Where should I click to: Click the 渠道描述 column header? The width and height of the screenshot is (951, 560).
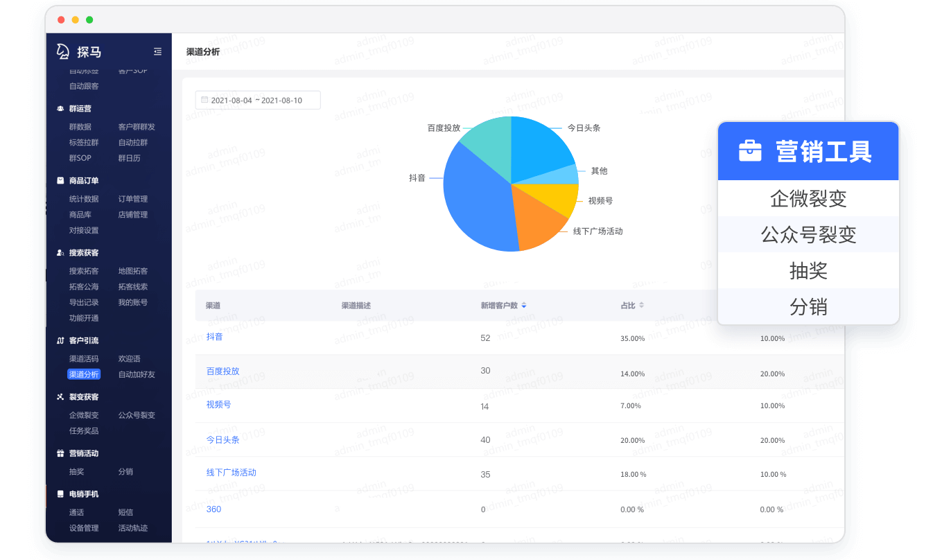[x=356, y=306]
